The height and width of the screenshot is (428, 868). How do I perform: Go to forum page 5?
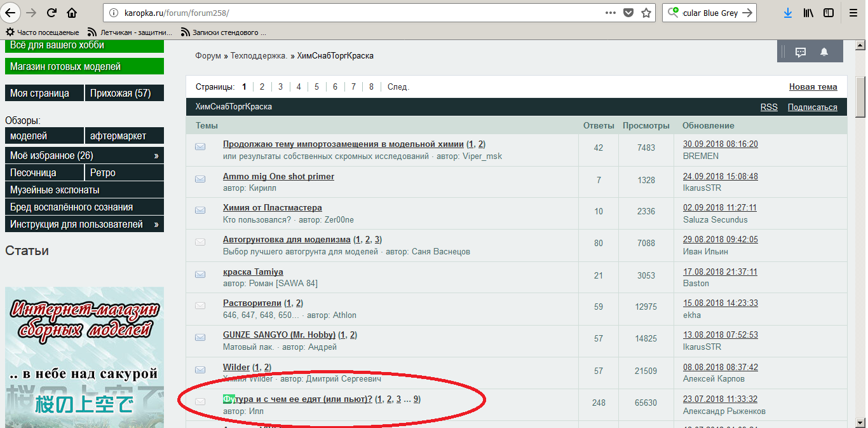tap(316, 86)
